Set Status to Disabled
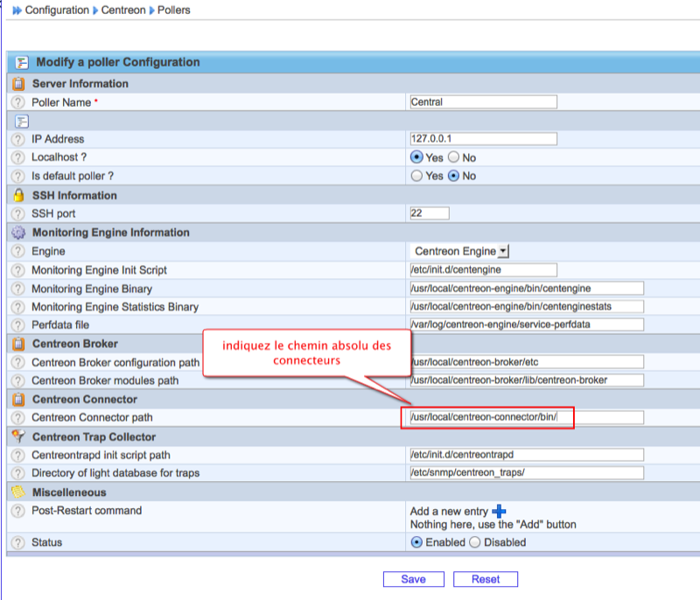 [x=475, y=542]
